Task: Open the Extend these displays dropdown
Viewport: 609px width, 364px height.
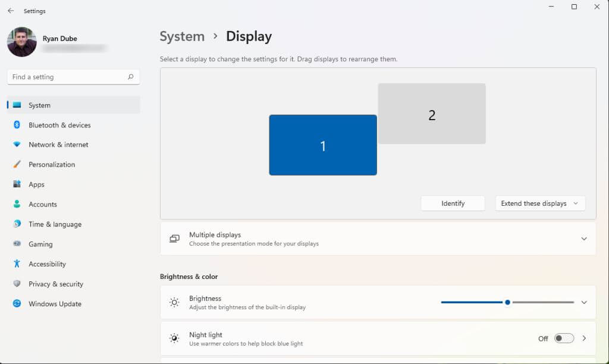Action: pos(539,203)
